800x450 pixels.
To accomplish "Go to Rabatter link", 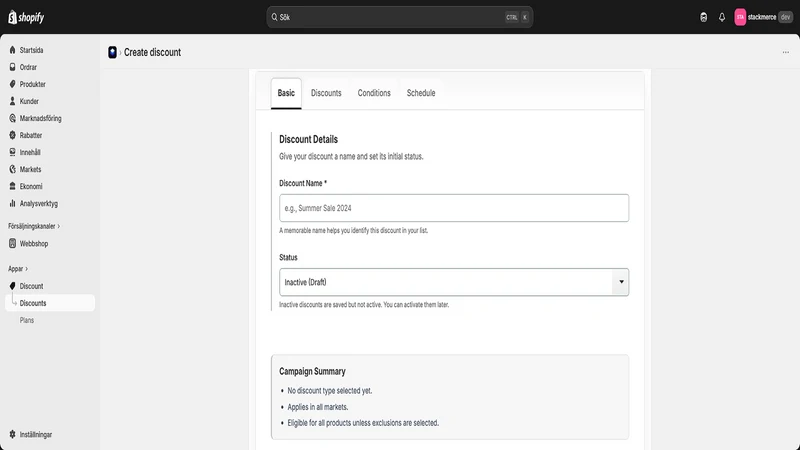I will 31,135.
